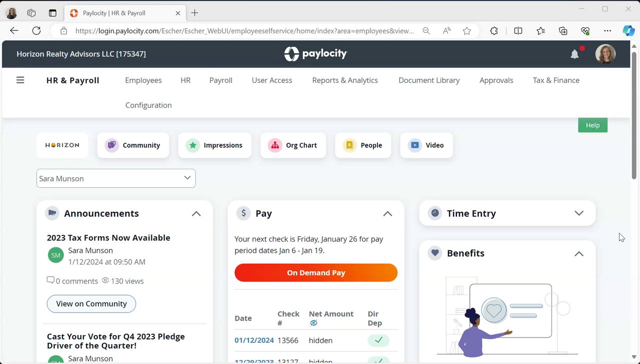The image size is (640, 364).
Task: Open the Video tile
Action: pos(426,145)
